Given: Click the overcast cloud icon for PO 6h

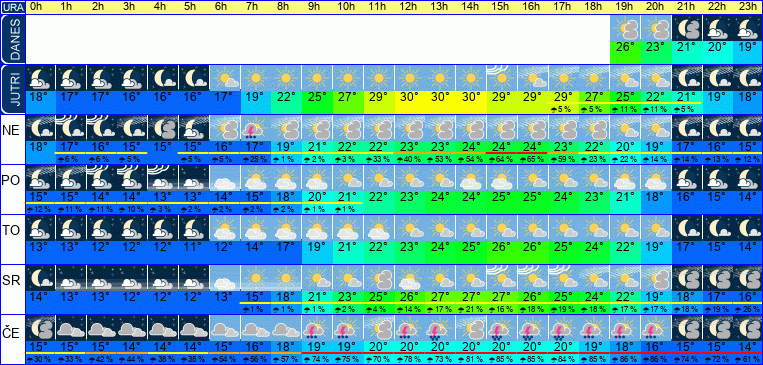Looking at the screenshot, I should [225, 178].
